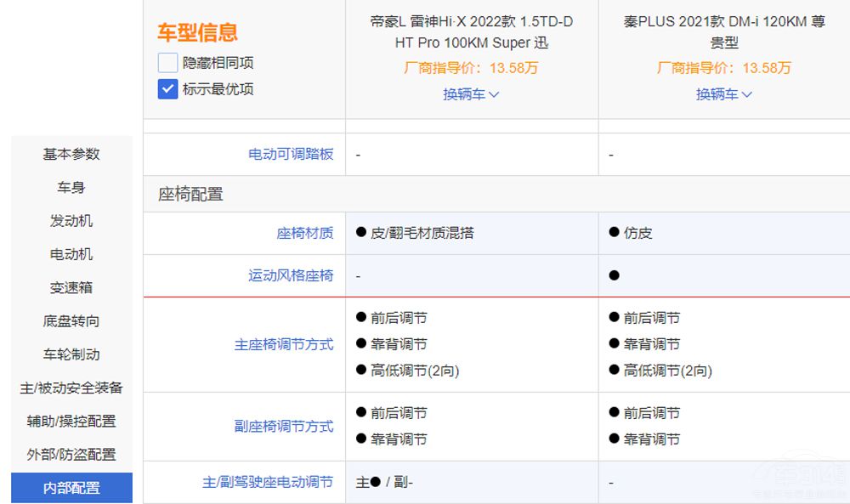850x504 pixels.
Task: Select 外部/防盗配置 sidebar item
Action: coord(71,455)
